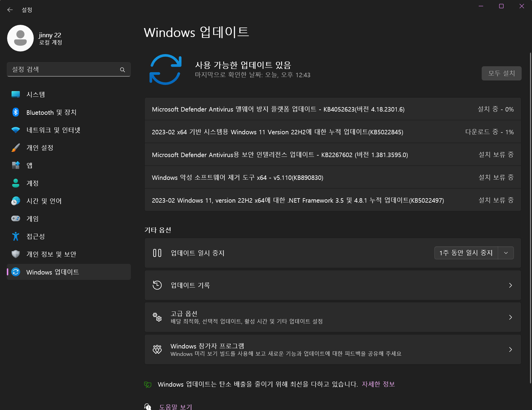Open the 자세한 정보 link
The height and width of the screenshot is (410, 532).
pyautogui.click(x=378, y=384)
